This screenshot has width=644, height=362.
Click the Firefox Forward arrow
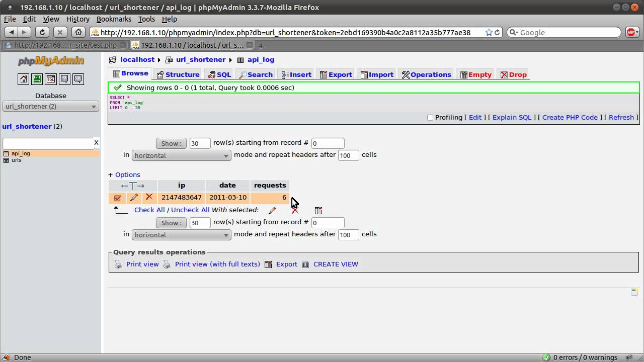[24, 32]
